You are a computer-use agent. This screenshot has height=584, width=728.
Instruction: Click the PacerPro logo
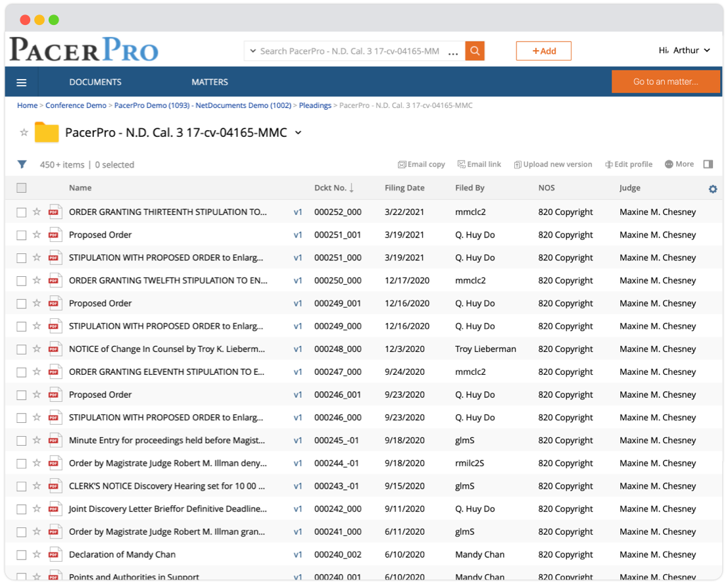[x=84, y=49]
